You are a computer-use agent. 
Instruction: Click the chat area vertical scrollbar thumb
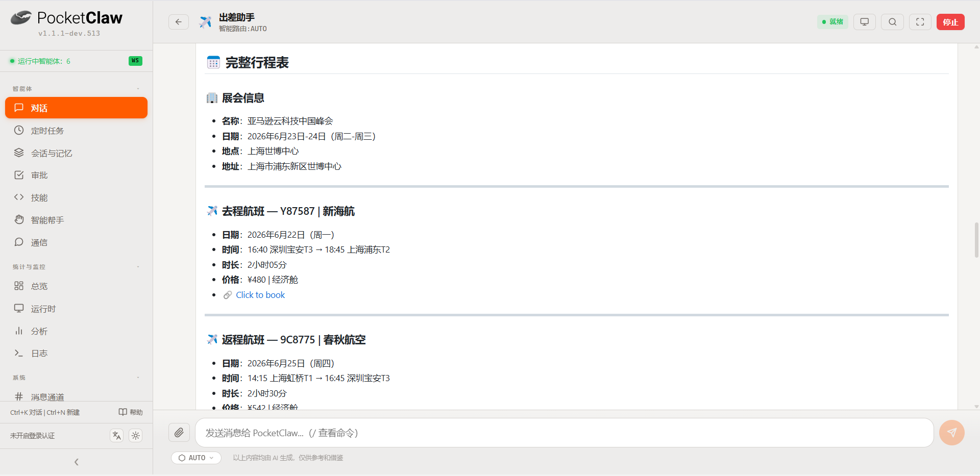[x=976, y=240]
